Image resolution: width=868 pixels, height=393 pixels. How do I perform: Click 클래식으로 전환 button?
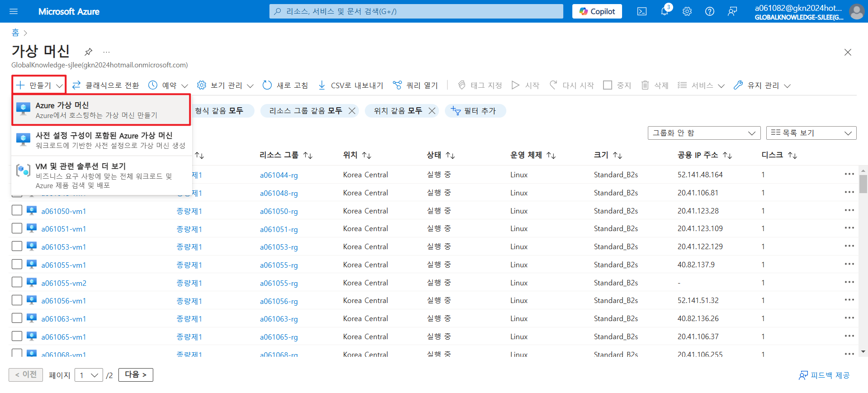point(106,85)
